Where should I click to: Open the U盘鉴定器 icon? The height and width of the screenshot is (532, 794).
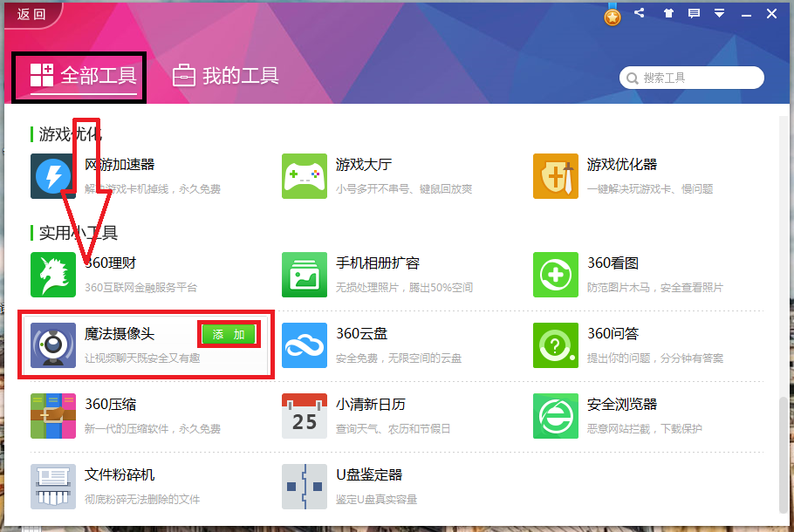(305, 487)
